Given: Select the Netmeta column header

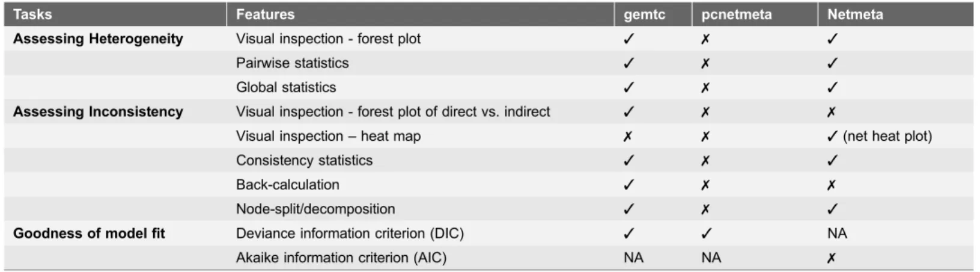Looking at the screenshot, I should (x=855, y=14).
